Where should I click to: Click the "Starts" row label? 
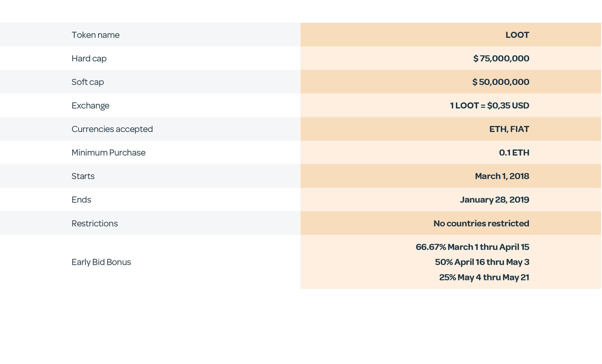83,176
